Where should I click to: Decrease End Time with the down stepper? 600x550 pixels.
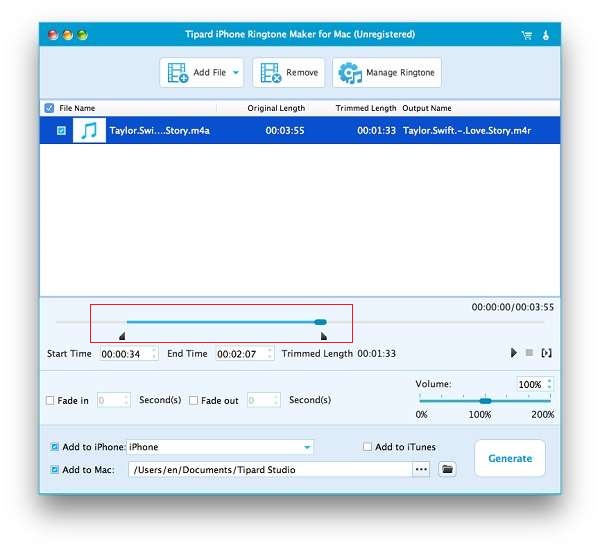270,357
